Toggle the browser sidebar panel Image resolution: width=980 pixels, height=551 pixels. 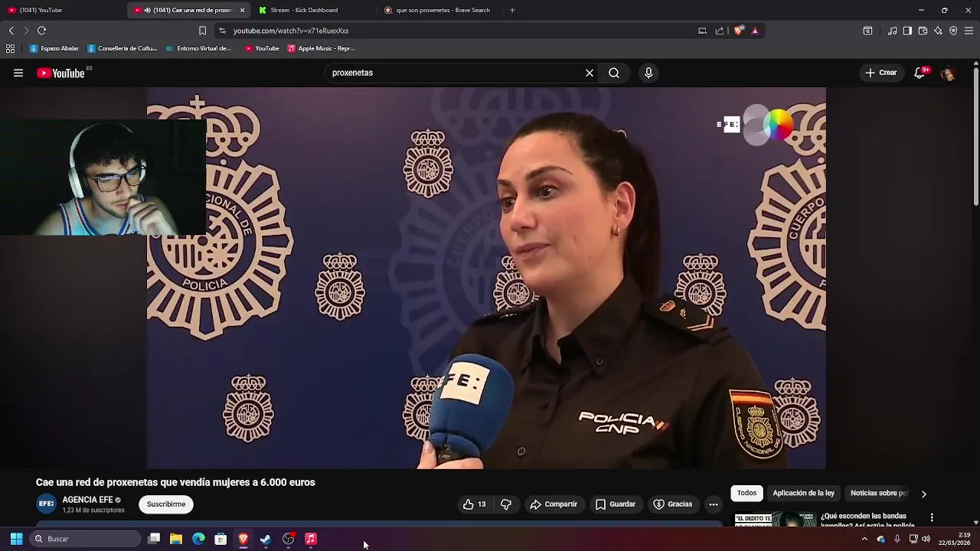907,31
